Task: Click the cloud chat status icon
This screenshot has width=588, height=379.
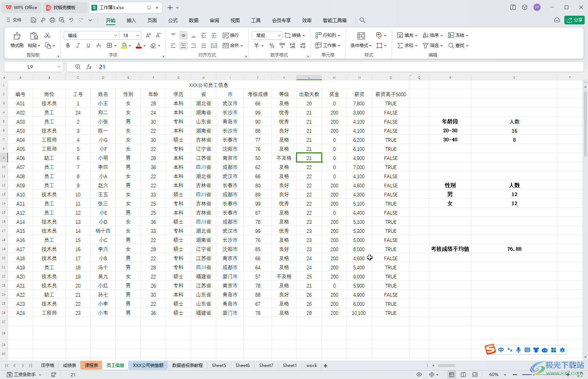Action: [x=557, y=20]
